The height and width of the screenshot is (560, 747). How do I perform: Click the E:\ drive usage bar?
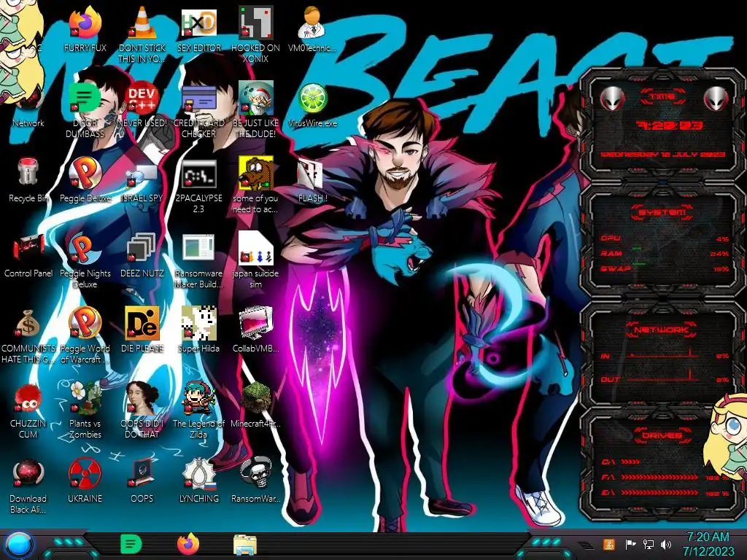[659, 492]
